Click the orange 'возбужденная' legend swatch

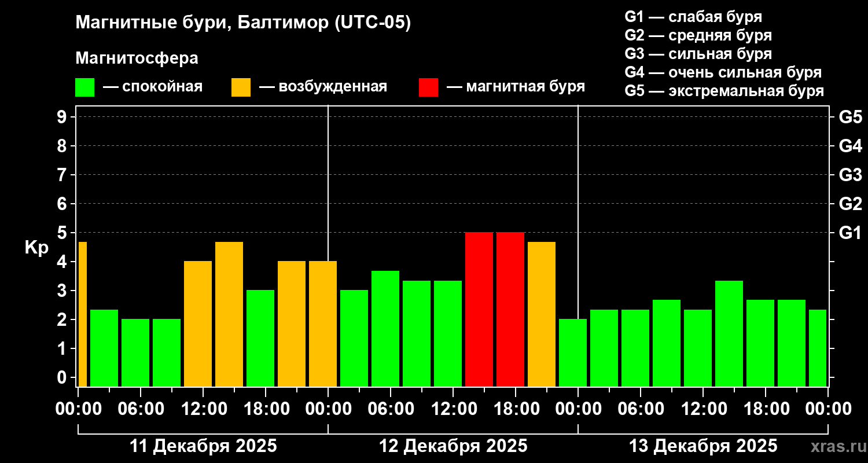[241, 87]
